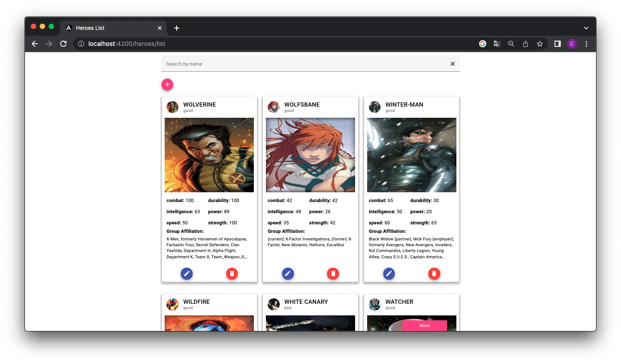Open the Chrome profile avatar
Screen dimensions: 621x364
[x=572, y=44]
